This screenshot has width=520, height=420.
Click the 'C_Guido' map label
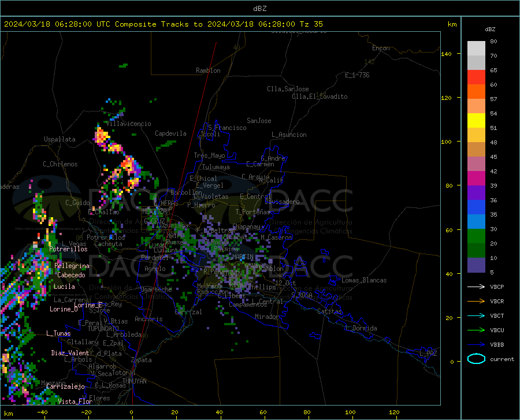(77, 203)
